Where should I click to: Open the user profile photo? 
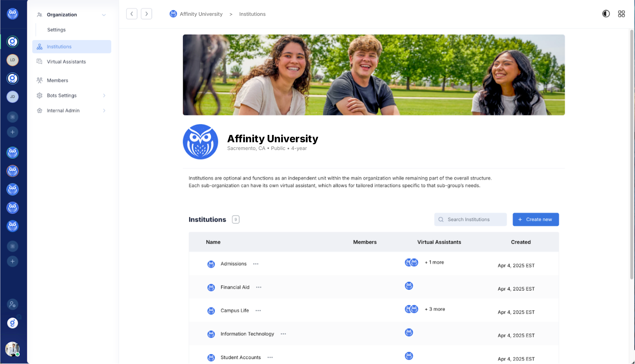(x=12, y=349)
